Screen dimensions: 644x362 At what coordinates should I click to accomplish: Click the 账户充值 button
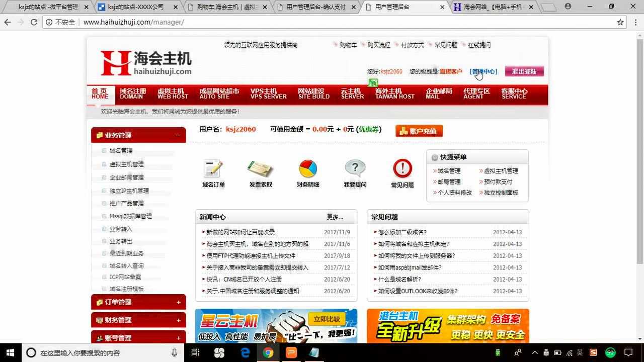(419, 131)
